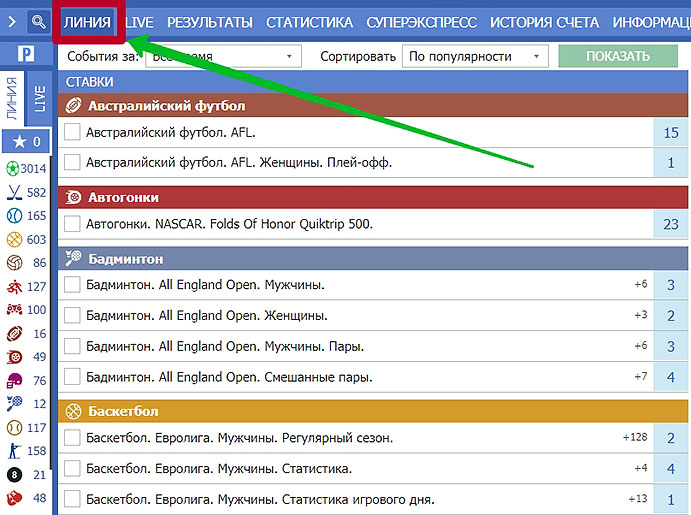This screenshot has width=691, height=515.
Task: Select the vertical LIVE side tab
Action: pos(40,98)
